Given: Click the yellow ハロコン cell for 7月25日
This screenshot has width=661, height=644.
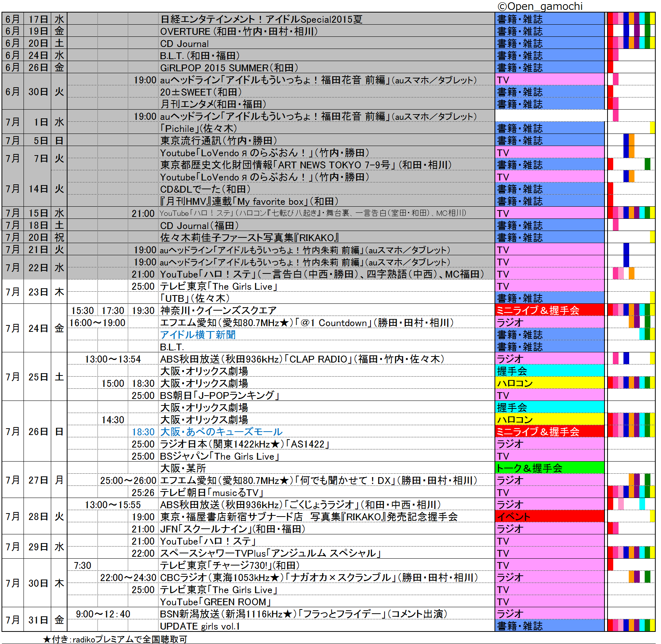Looking at the screenshot, I should [x=550, y=383].
